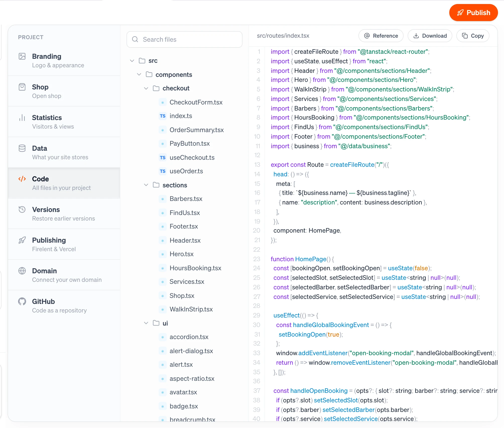Copy the file contents
The image size is (504, 428).
[473, 36]
